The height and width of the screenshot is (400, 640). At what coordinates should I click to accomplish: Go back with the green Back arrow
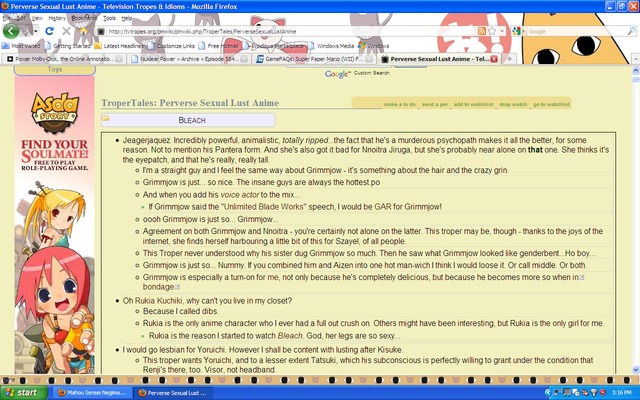[x=11, y=31]
